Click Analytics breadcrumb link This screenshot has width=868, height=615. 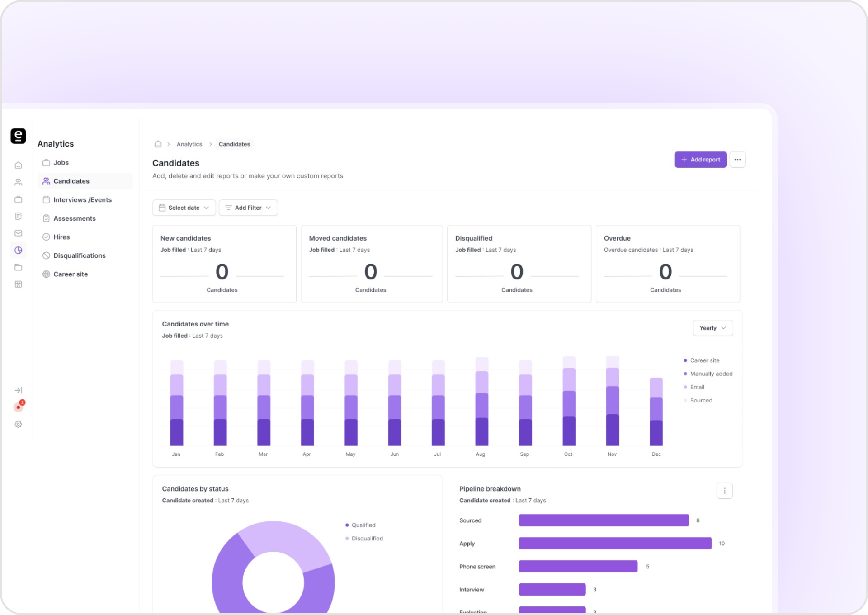pos(189,144)
